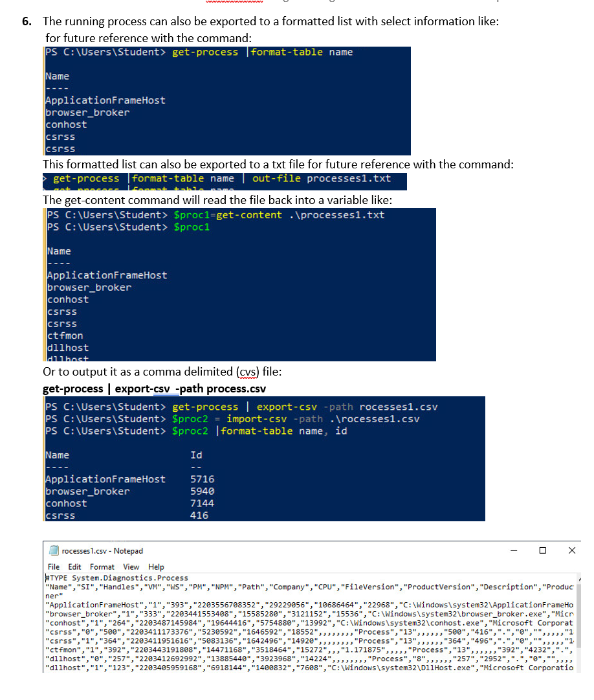Click the 'out-file processes1.txt' command text
Screen dimensions: 594x700
pyautogui.click(x=322, y=178)
